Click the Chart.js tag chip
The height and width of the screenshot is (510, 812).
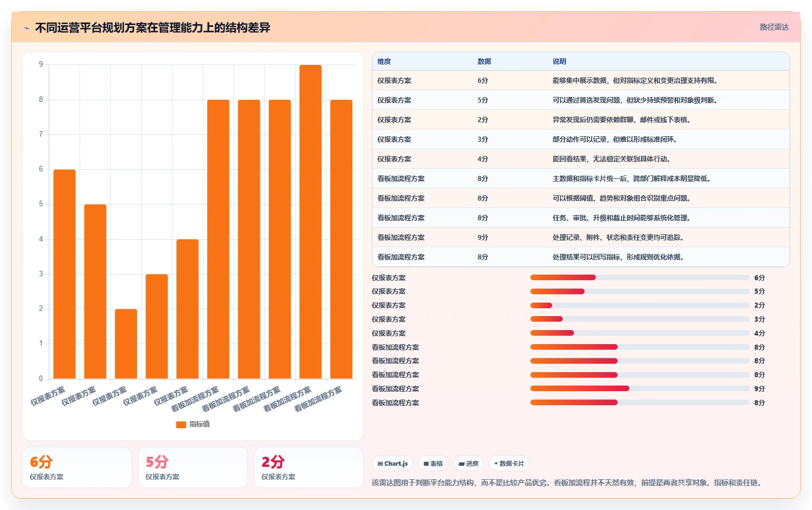393,463
